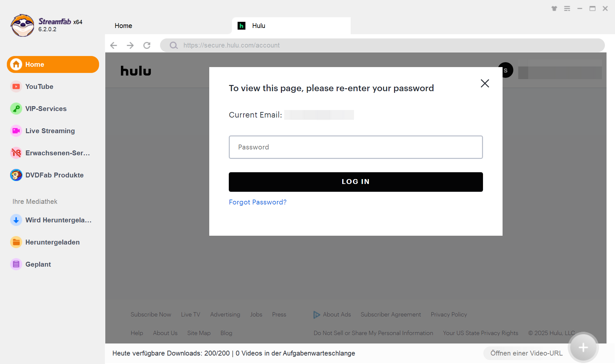Screen dimensions: 615x364
Task: Close the re-enter password dialog
Action: tap(485, 83)
